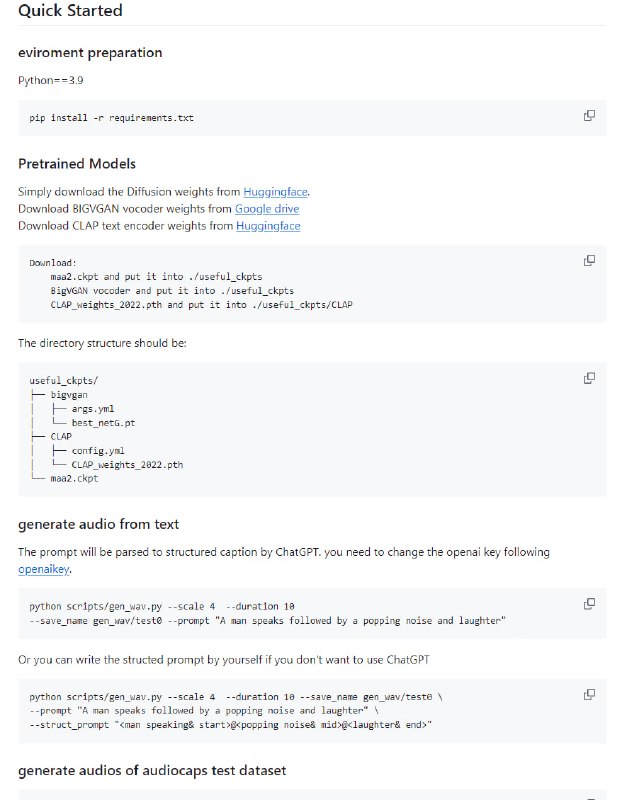
Task: Open the Google drive vocoder link
Action: click(x=266, y=208)
